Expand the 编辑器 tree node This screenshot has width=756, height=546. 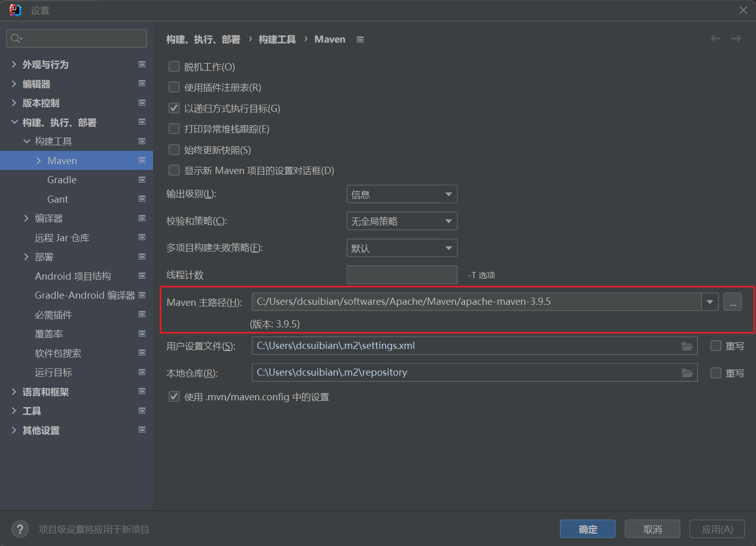pos(14,84)
